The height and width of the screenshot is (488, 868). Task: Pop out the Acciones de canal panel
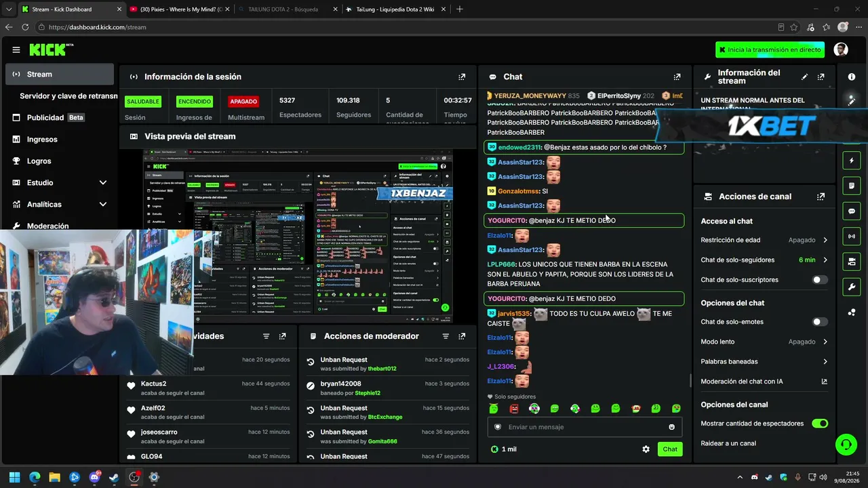point(821,197)
